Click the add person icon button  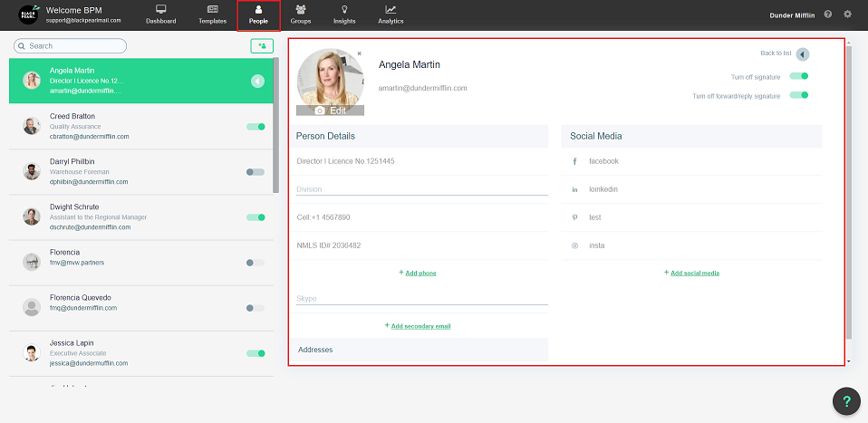262,45
